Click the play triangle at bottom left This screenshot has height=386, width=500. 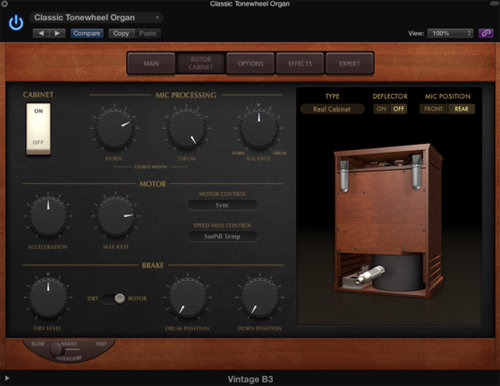pyautogui.click(x=7, y=378)
